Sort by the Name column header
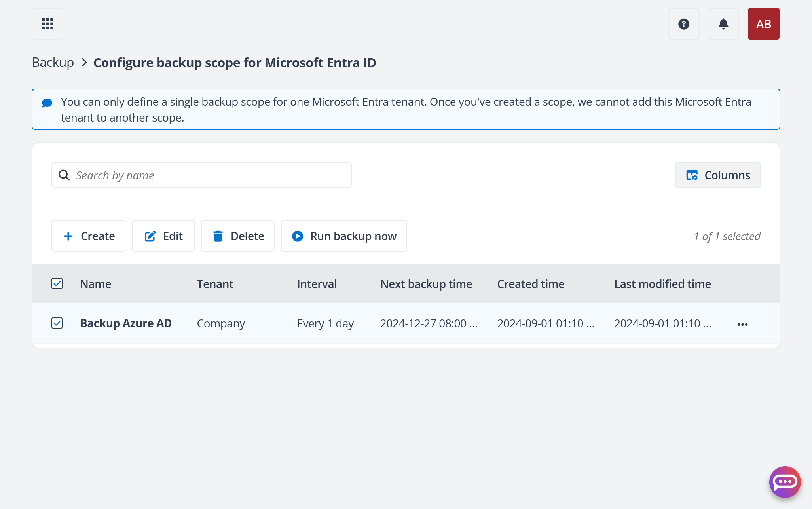812x509 pixels. [x=95, y=284]
